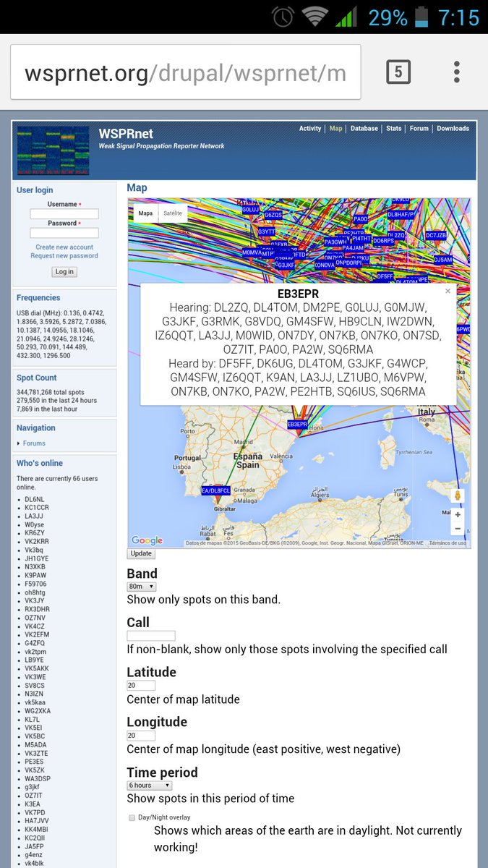
Task: Open the Chrome three-dot overflow menu
Action: [457, 72]
